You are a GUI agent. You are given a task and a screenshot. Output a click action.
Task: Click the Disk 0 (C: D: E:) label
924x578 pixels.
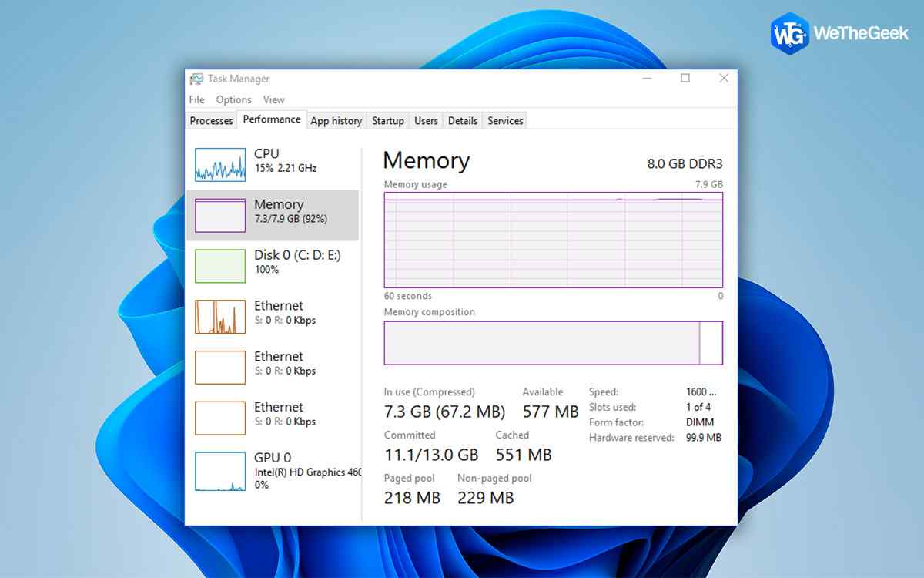click(297, 255)
